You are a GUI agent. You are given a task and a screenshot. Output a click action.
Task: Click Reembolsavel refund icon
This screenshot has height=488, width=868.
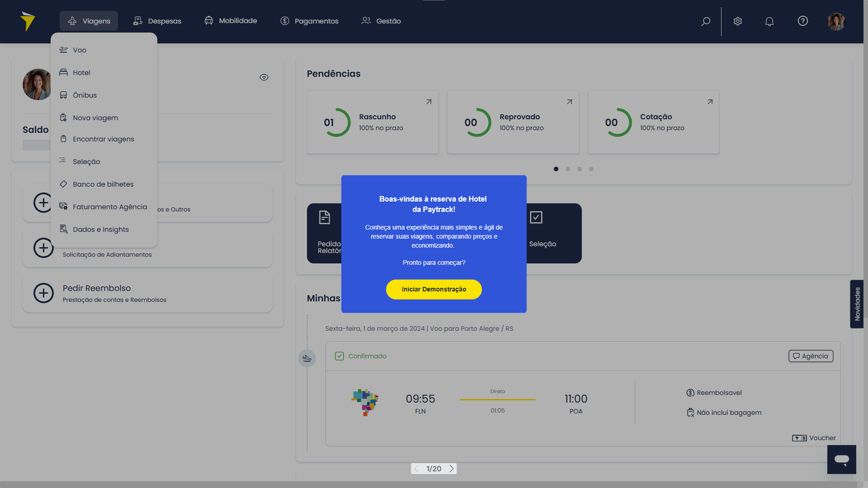pos(690,393)
